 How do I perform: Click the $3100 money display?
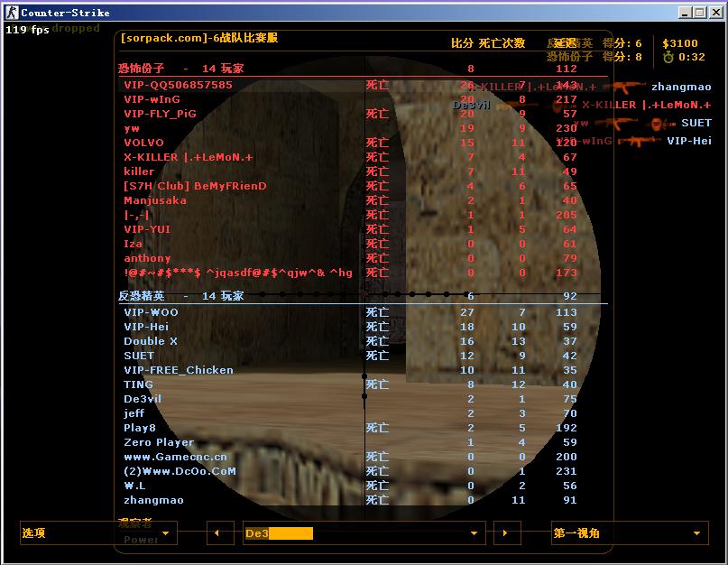680,43
